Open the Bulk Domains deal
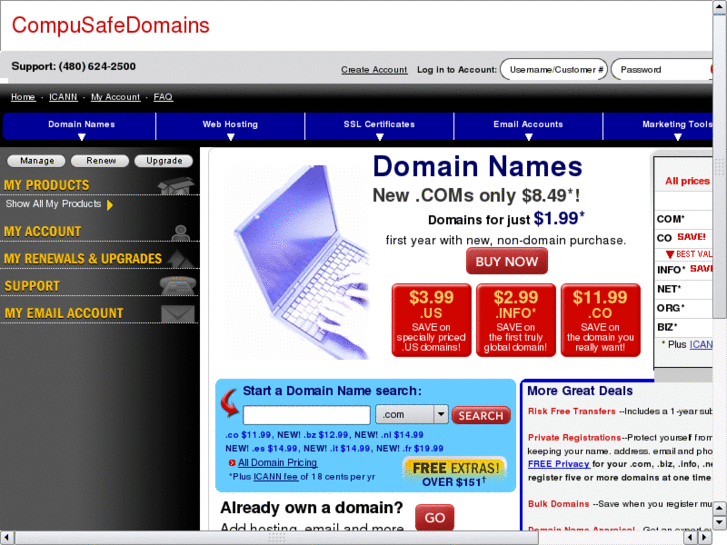Image resolution: width=727 pixels, height=545 pixels. (x=559, y=504)
